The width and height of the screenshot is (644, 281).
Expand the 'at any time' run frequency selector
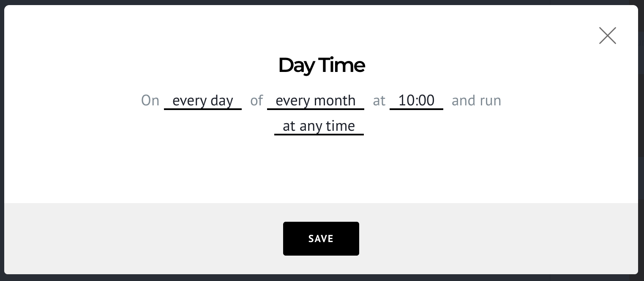click(319, 126)
